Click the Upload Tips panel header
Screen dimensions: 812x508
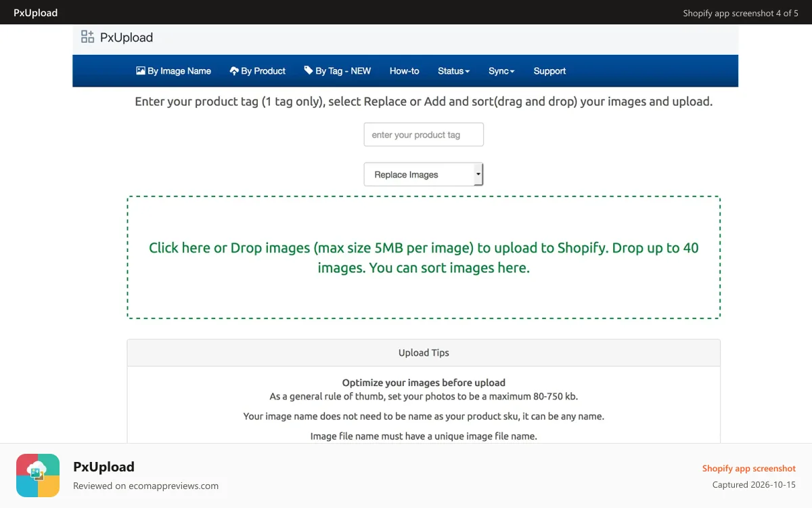tap(424, 353)
